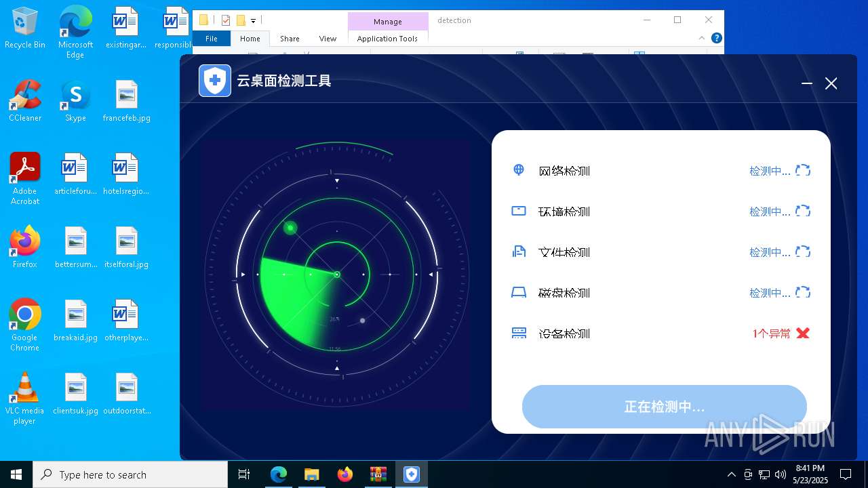Select existingar... Word document on desktop
Image resolution: width=868 pixels, height=488 pixels.
point(126,28)
